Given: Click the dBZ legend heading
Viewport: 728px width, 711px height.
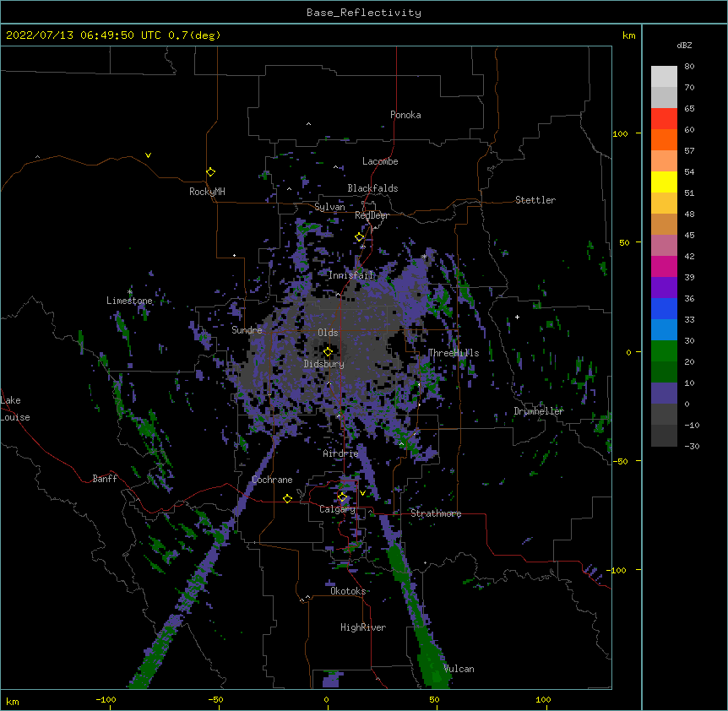Looking at the screenshot, I should 684,45.
